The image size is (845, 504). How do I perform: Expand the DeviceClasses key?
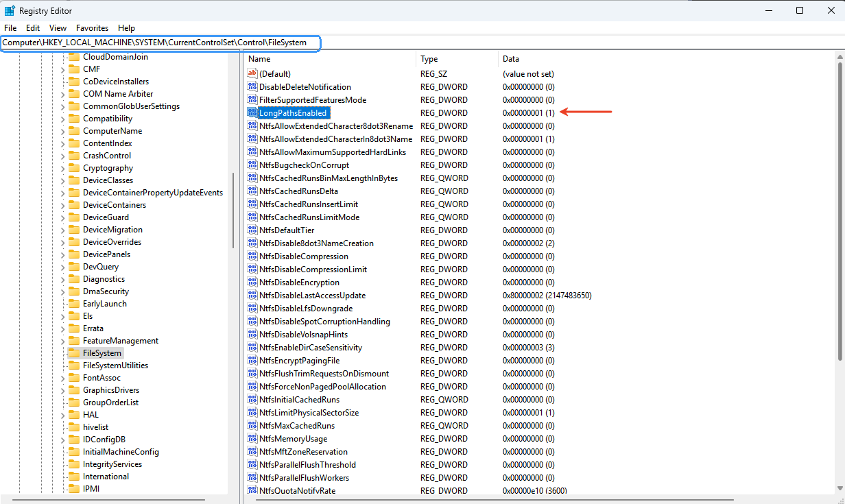(x=62, y=180)
